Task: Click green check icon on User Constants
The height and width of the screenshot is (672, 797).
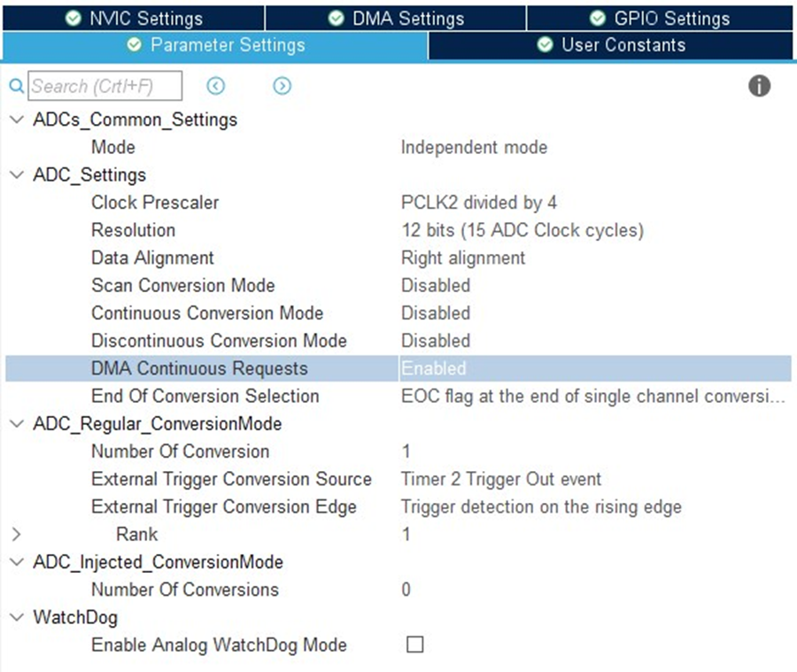Action: click(x=545, y=45)
